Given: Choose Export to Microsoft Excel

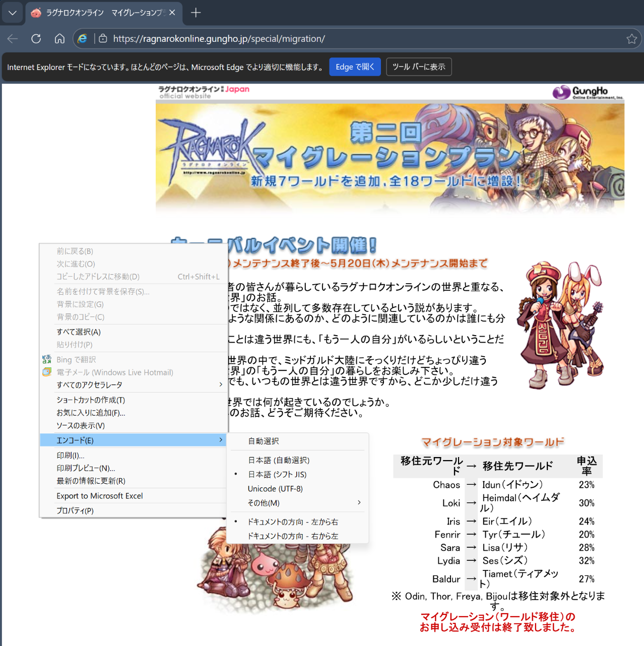Looking at the screenshot, I should pos(100,496).
